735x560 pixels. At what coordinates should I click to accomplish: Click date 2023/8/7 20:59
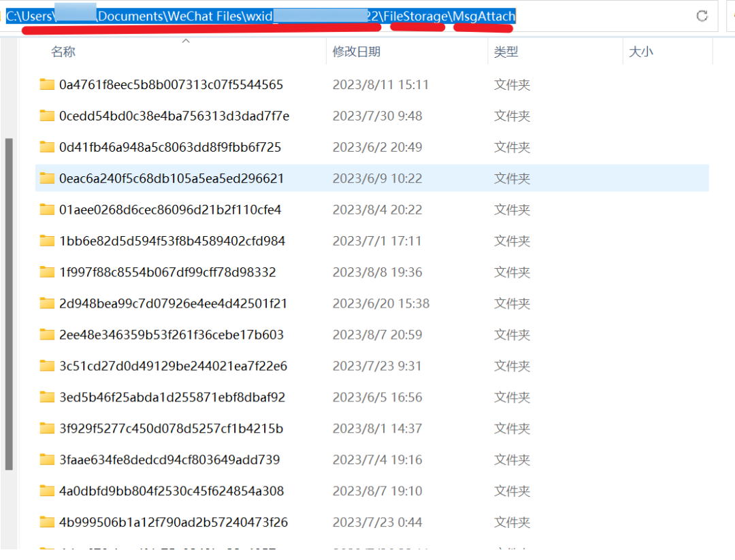(x=377, y=335)
